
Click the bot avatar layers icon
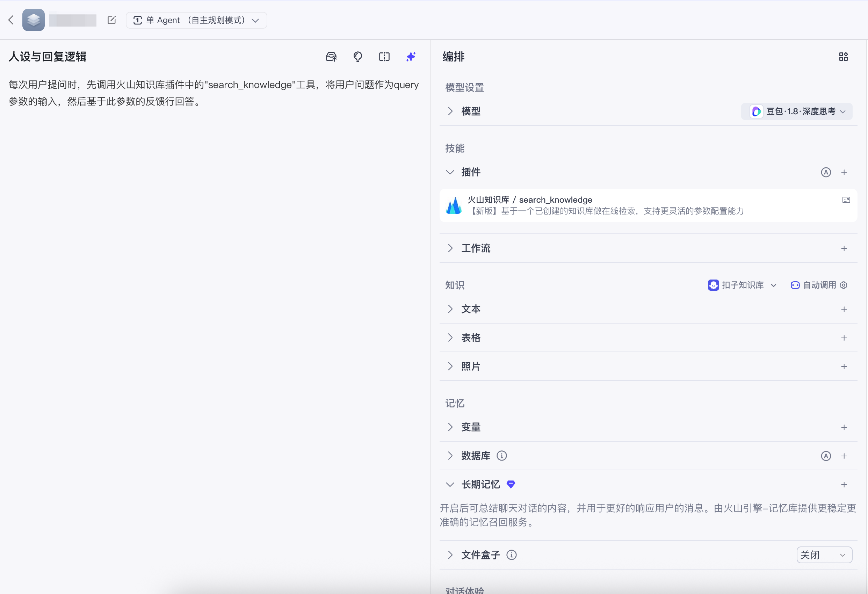33,20
